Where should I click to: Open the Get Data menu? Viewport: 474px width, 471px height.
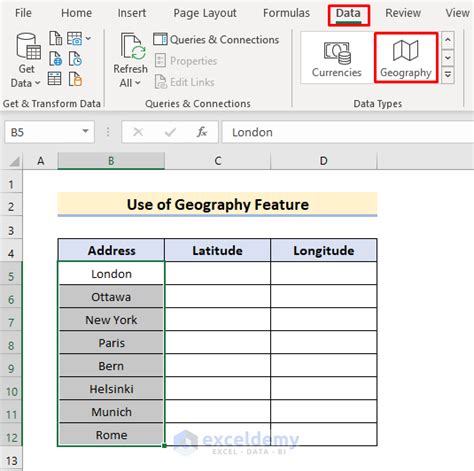pos(26,61)
